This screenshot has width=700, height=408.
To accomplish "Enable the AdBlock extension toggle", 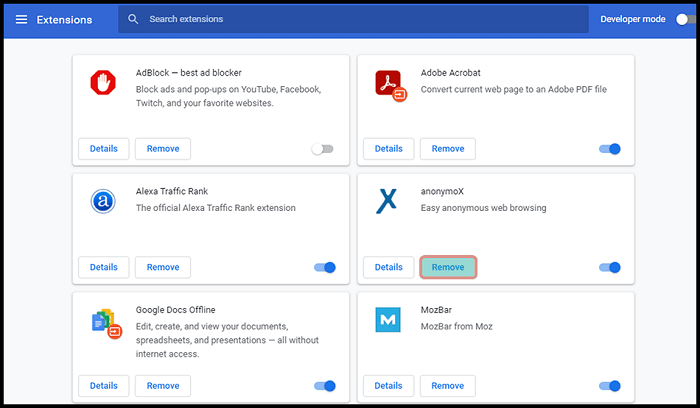I will coord(322,149).
